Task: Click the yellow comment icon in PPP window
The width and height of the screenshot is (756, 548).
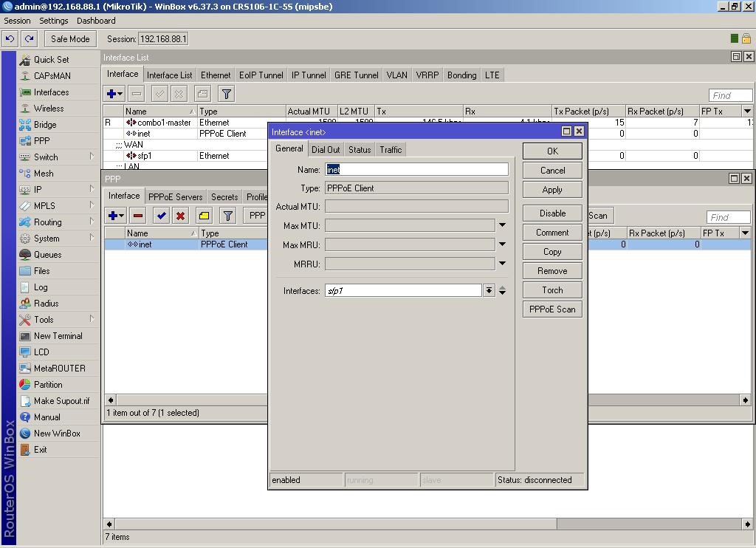Action: (x=204, y=216)
